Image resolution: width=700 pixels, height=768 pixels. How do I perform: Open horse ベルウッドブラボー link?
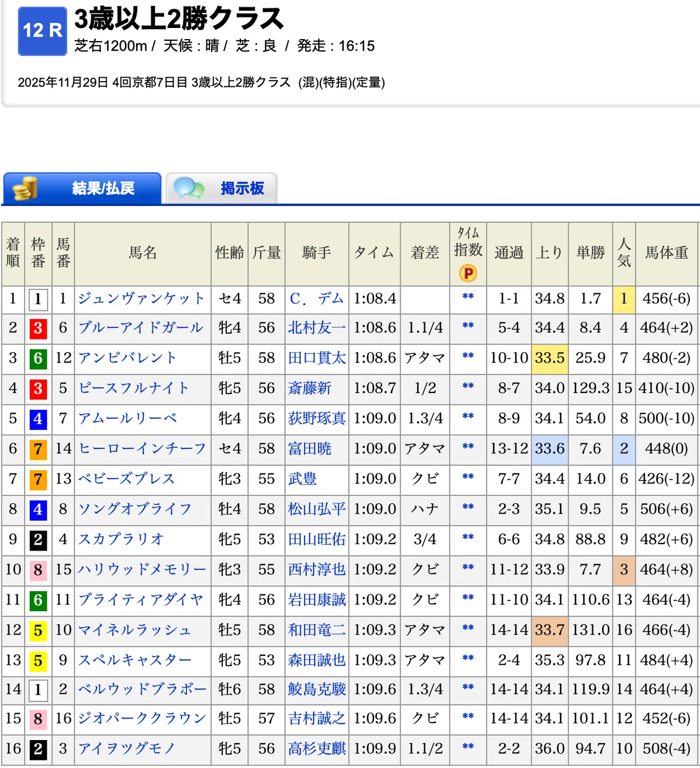(x=142, y=689)
